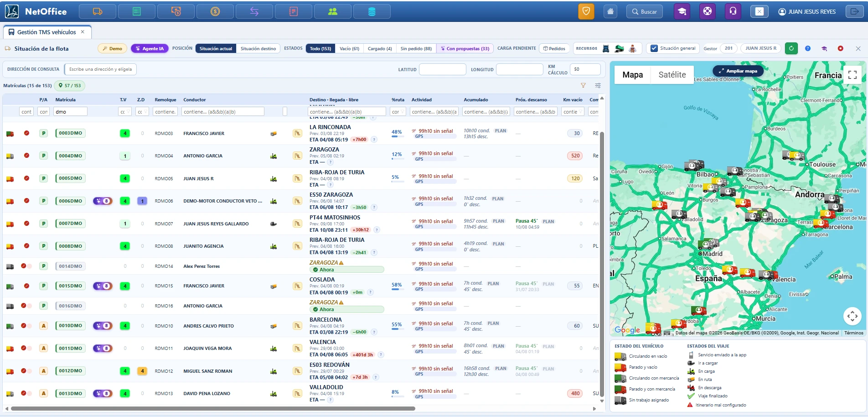Expand the map with Ampliar mapa
This screenshot has height=417, width=868.
tap(738, 71)
